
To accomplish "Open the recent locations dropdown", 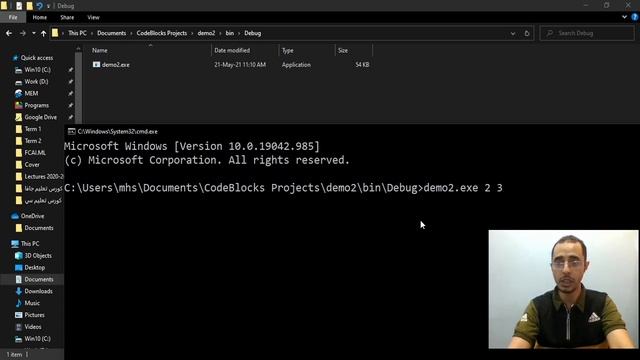I will point(33,33).
